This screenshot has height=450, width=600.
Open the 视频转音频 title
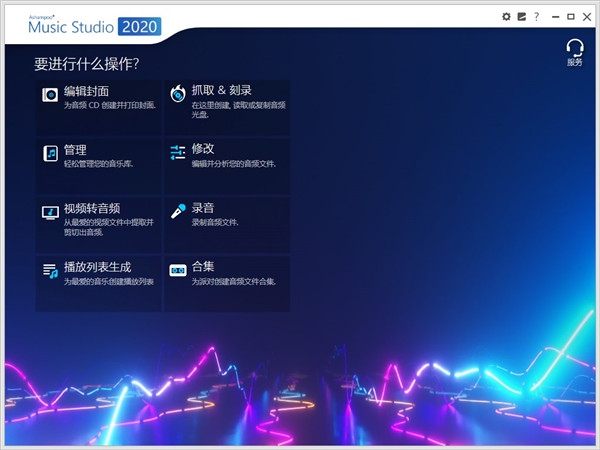[92, 208]
